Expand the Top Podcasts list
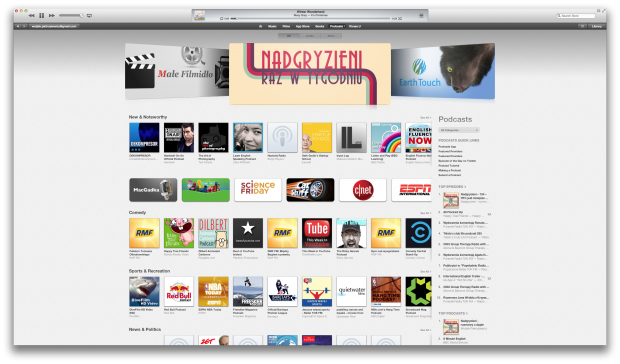The height and width of the screenshot is (364, 620). [452, 313]
